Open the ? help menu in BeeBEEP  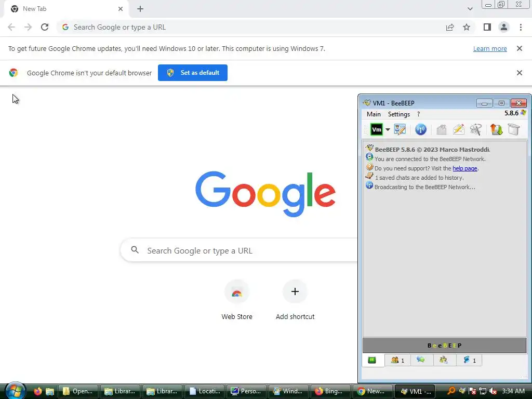pyautogui.click(x=418, y=114)
